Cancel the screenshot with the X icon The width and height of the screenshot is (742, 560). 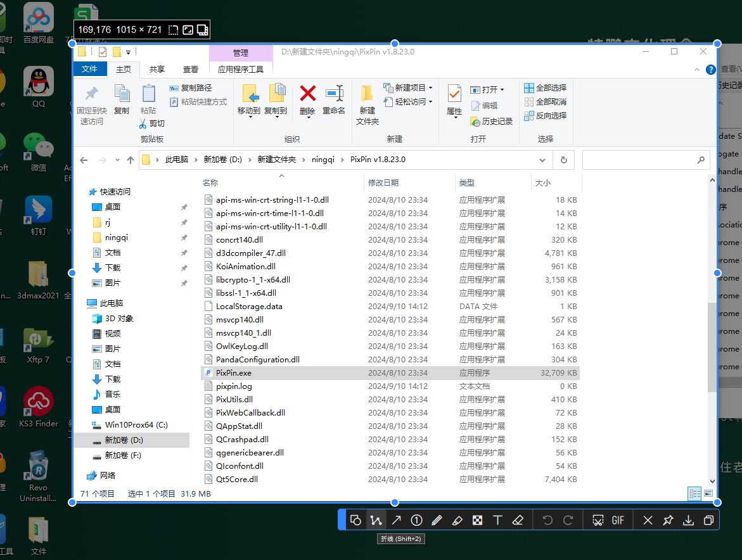(648, 520)
